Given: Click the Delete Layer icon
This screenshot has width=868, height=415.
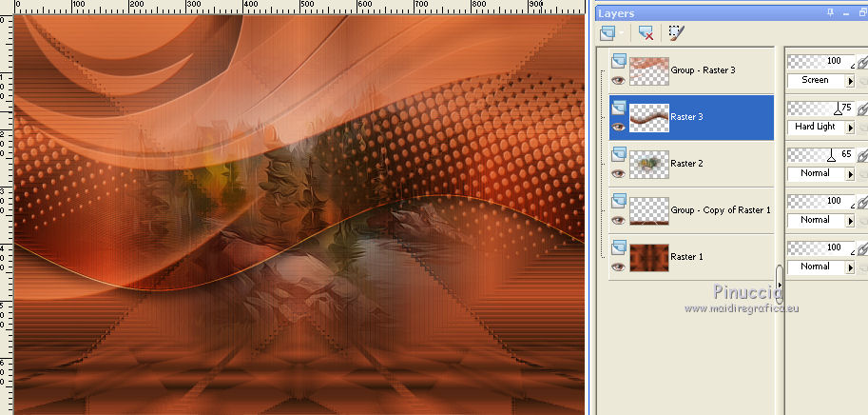Looking at the screenshot, I should click(646, 33).
